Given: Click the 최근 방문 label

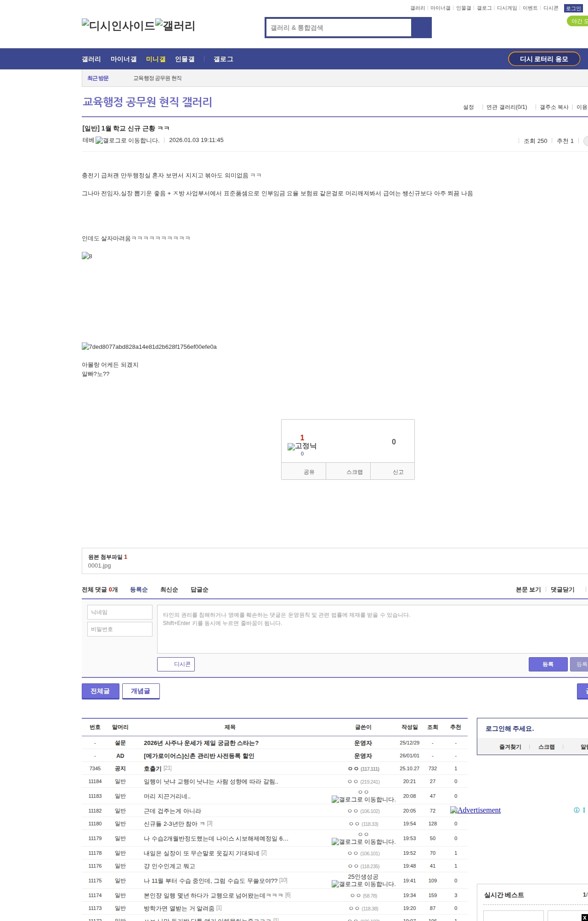Looking at the screenshot, I should click(98, 78).
